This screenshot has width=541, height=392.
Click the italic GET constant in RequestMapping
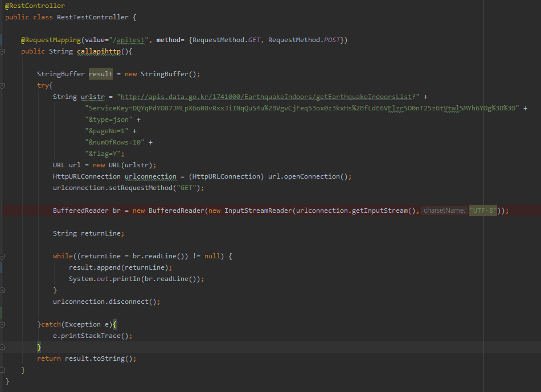point(255,40)
